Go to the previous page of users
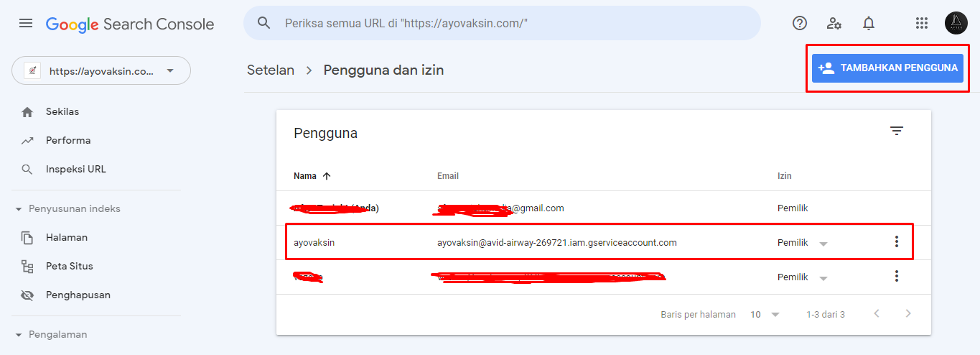The height and width of the screenshot is (355, 980). click(x=877, y=314)
